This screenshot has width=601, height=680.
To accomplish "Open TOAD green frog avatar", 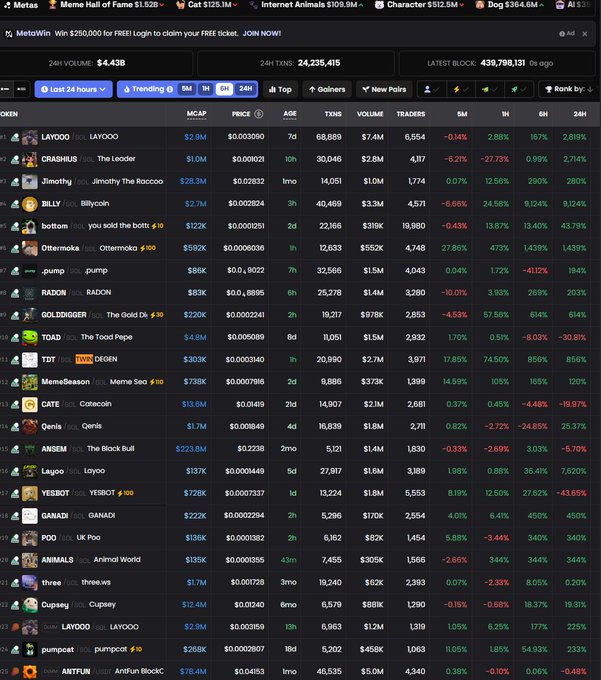I will [29, 337].
